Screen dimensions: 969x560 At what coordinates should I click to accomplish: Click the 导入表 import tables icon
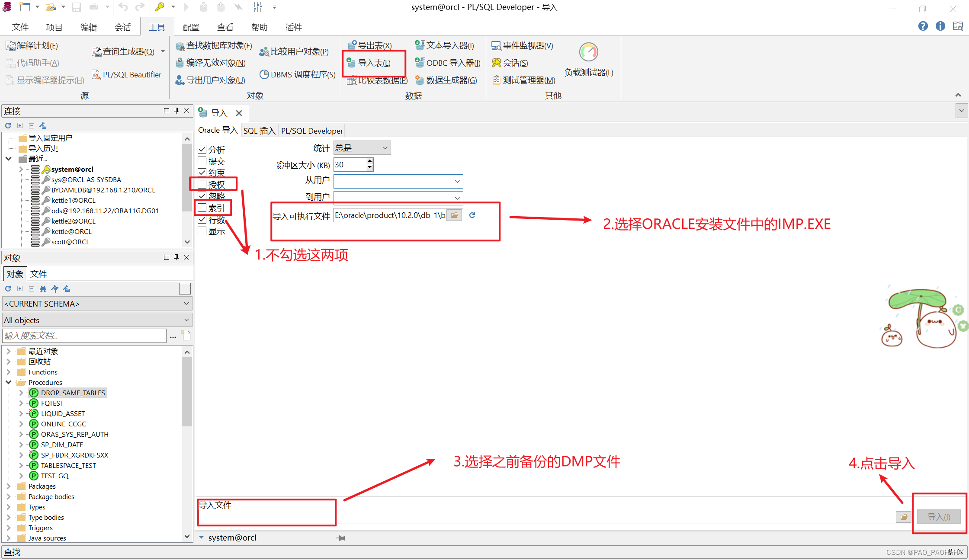point(351,63)
